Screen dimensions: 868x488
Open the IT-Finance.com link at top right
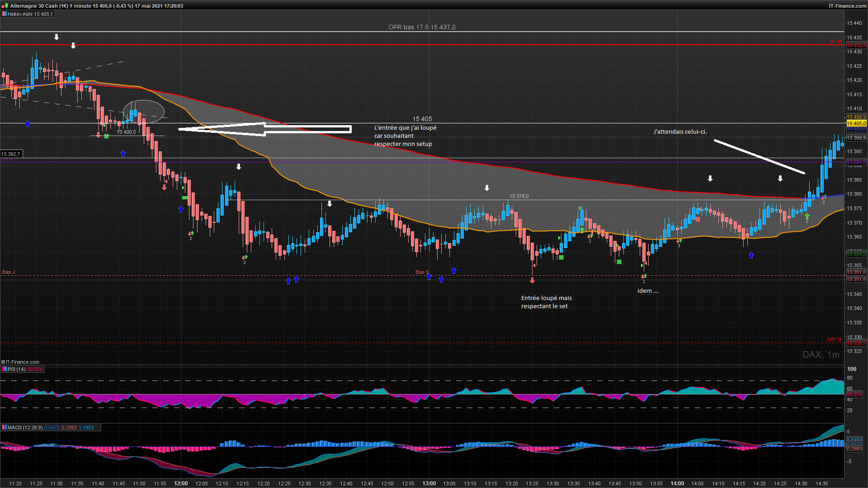(847, 6)
